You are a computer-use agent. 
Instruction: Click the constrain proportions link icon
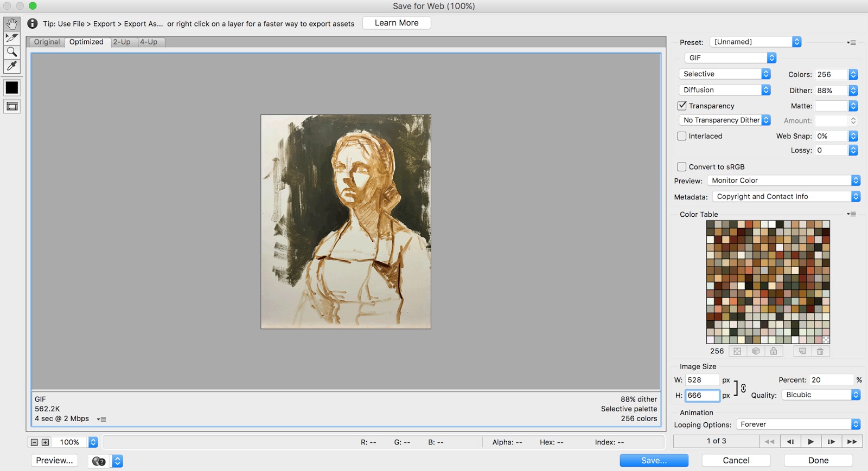pos(743,388)
